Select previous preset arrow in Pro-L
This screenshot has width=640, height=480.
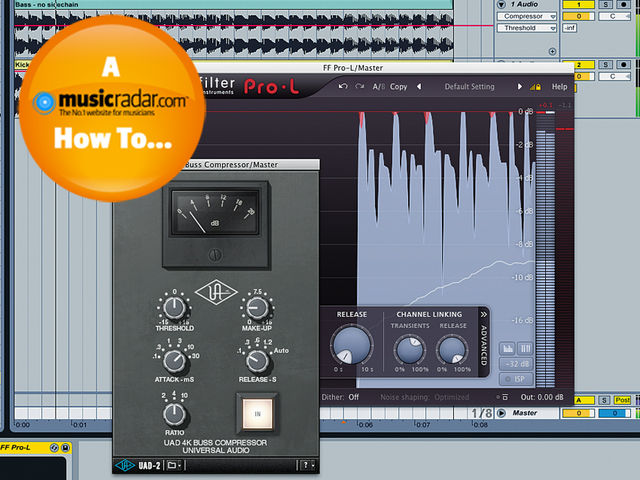click(419, 87)
